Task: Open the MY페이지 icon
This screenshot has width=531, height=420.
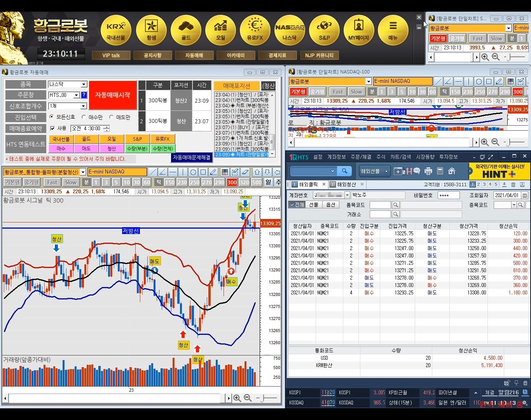Action: coord(359,31)
